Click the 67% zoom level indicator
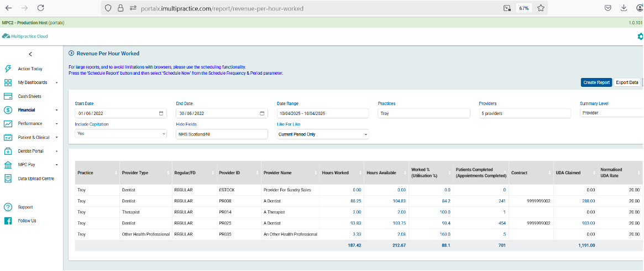The image size is (644, 271). click(523, 8)
